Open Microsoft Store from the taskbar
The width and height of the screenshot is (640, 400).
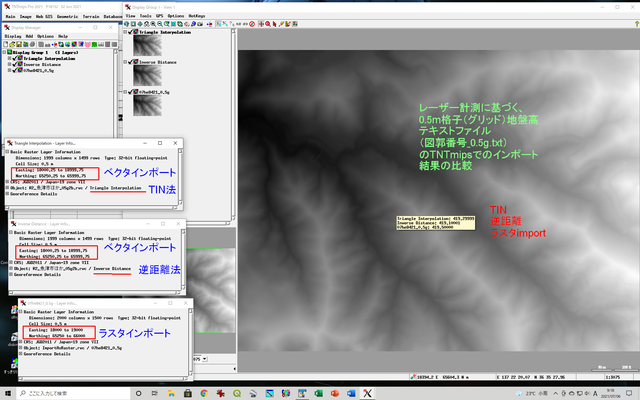point(188,393)
